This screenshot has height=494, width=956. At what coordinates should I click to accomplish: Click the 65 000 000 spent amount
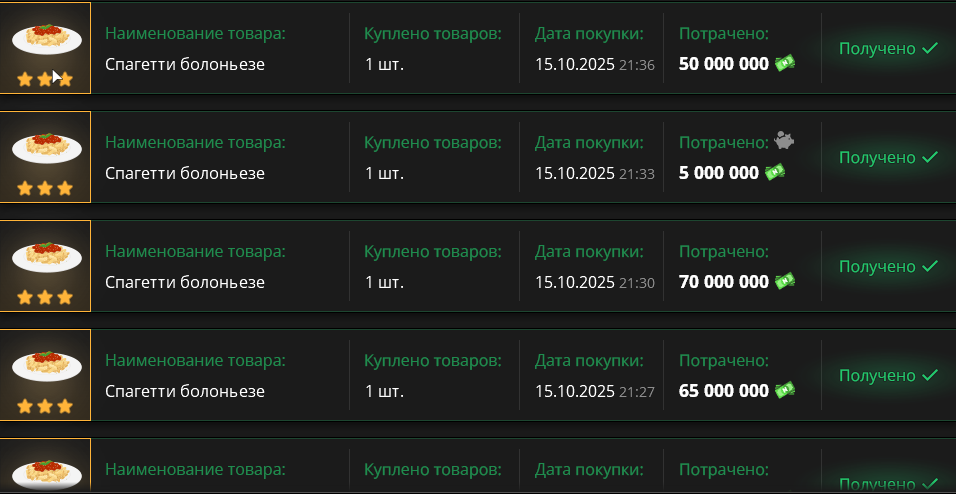tap(723, 391)
